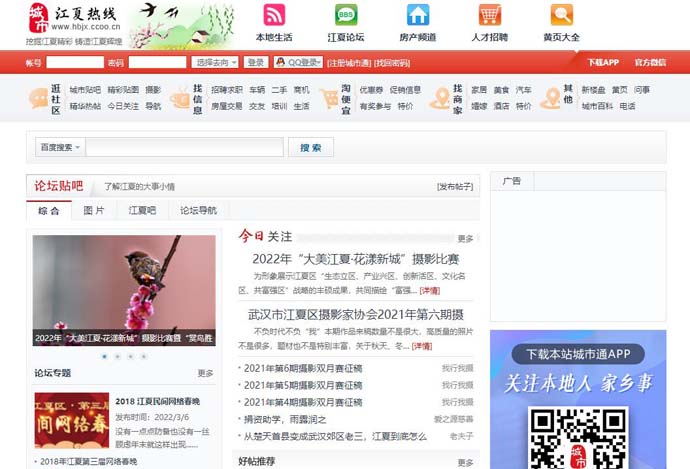Open the 城市百科 link
Viewport: 690px width, 469px height.
[597, 106]
